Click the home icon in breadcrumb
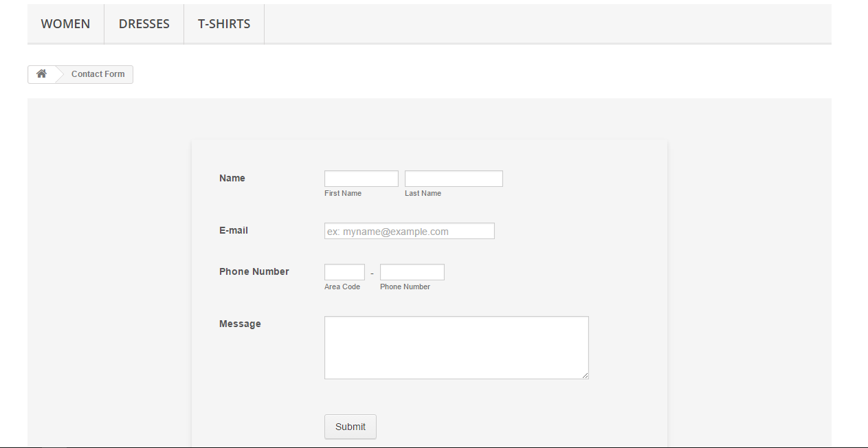868x448 pixels. pos(41,74)
